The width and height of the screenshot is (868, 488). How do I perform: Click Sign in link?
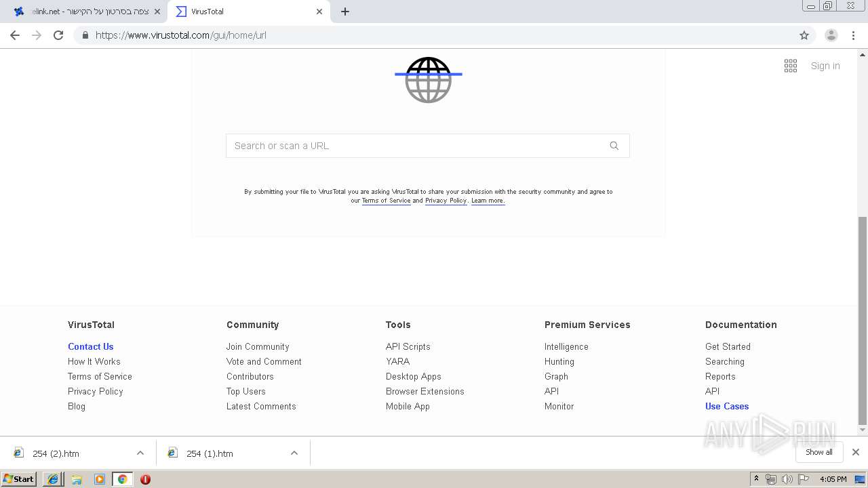coord(825,66)
